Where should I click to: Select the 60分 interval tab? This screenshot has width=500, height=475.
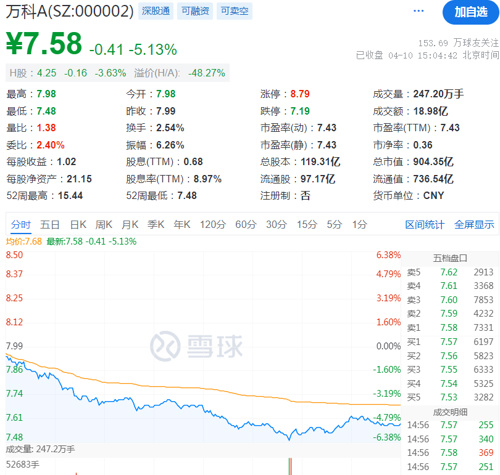tap(245, 225)
